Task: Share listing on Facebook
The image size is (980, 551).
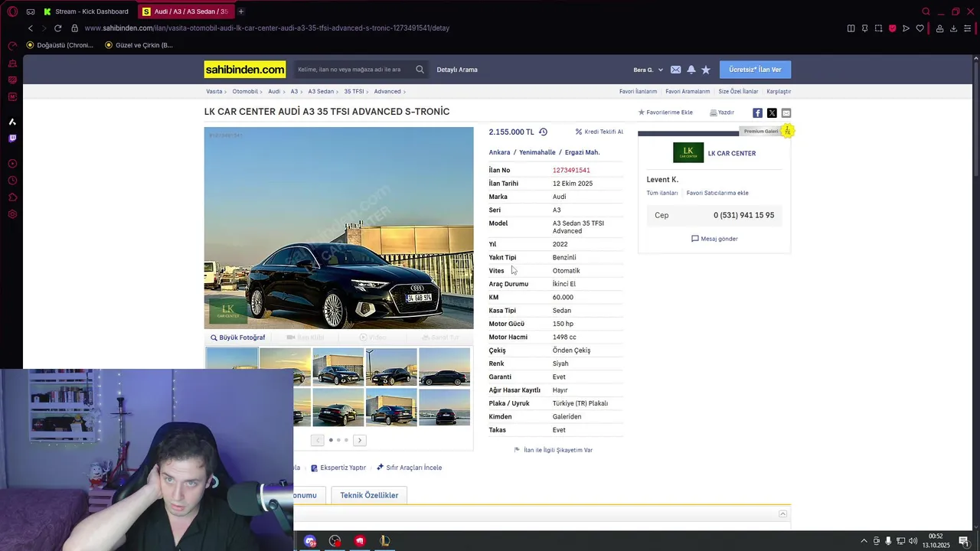Action: tap(757, 112)
